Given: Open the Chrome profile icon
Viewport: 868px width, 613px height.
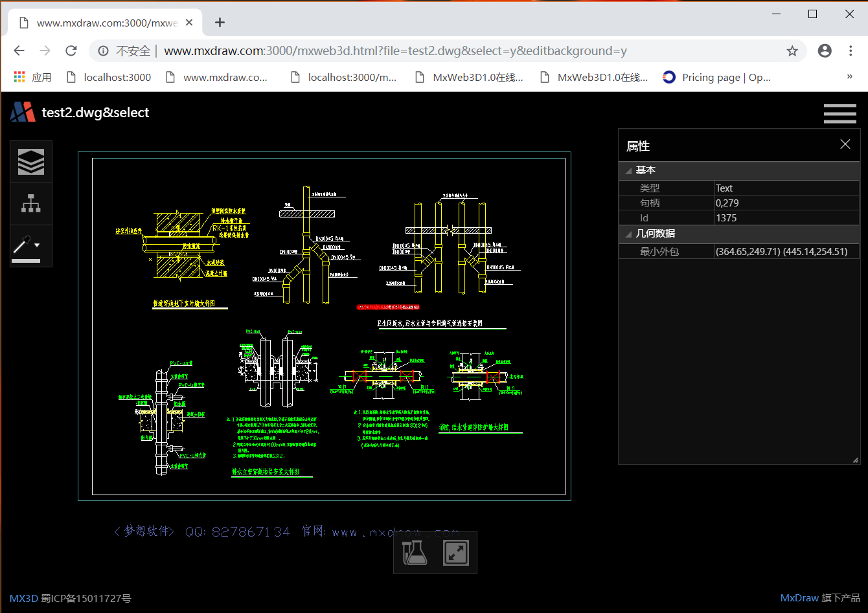Looking at the screenshot, I should click(x=825, y=50).
